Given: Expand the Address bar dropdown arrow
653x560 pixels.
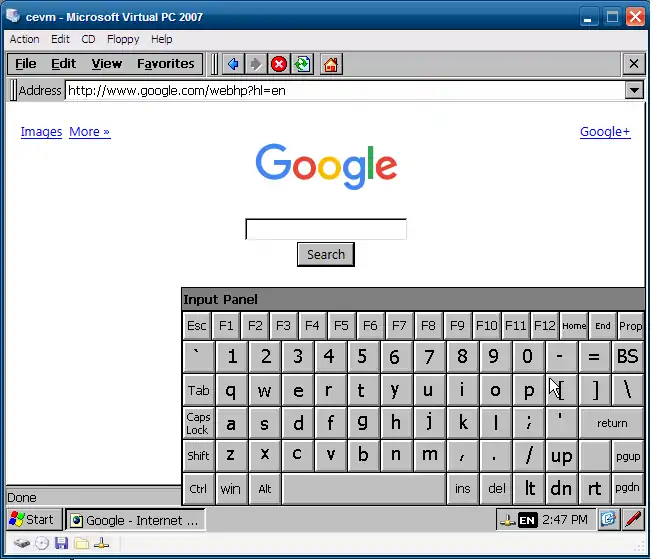Looking at the screenshot, I should click(x=633, y=90).
